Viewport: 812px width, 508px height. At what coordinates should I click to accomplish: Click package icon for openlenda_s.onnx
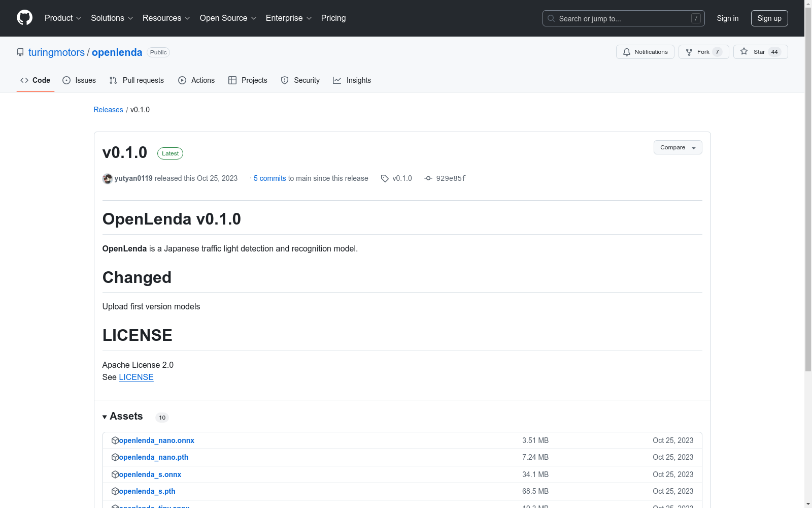pyautogui.click(x=115, y=474)
